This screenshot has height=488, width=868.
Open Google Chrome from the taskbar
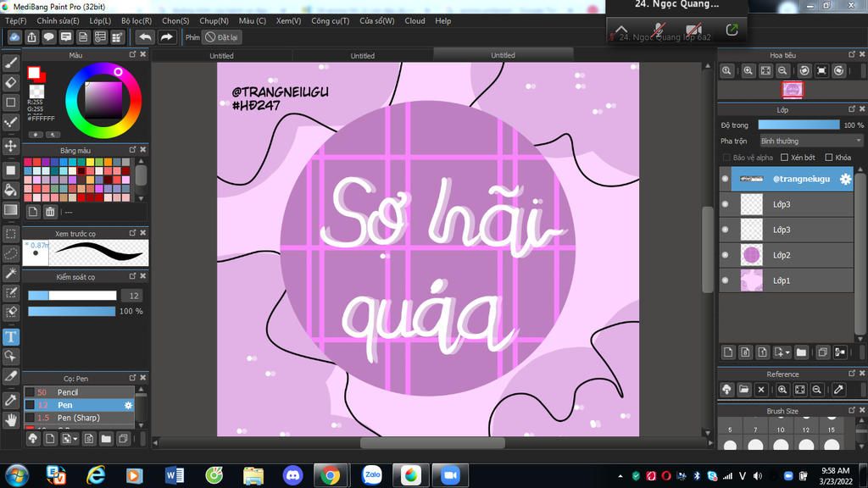coord(331,475)
